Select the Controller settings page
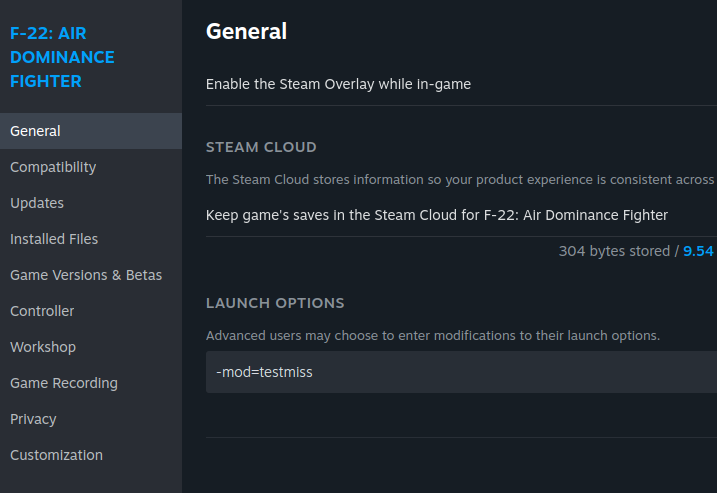 click(x=91, y=311)
